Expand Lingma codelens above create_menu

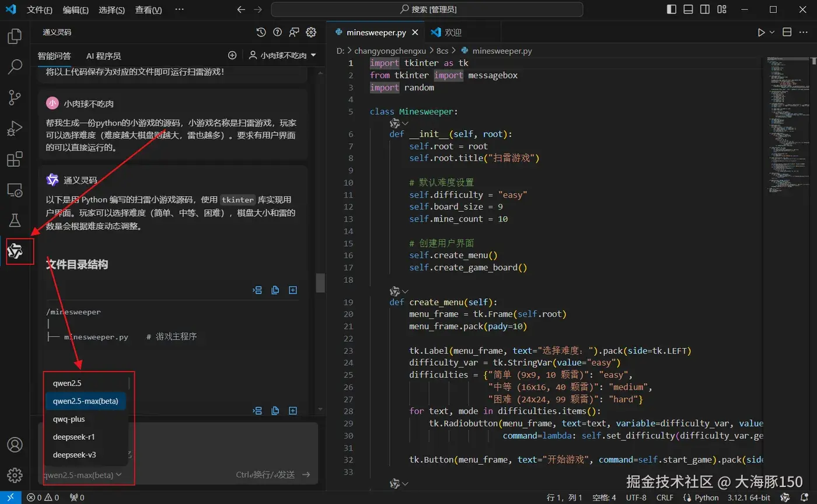[x=399, y=291]
